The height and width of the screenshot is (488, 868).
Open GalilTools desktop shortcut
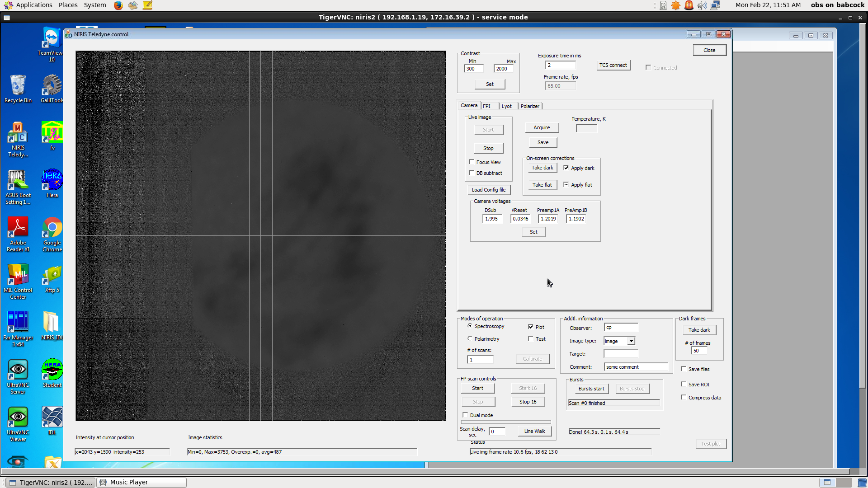[52, 89]
